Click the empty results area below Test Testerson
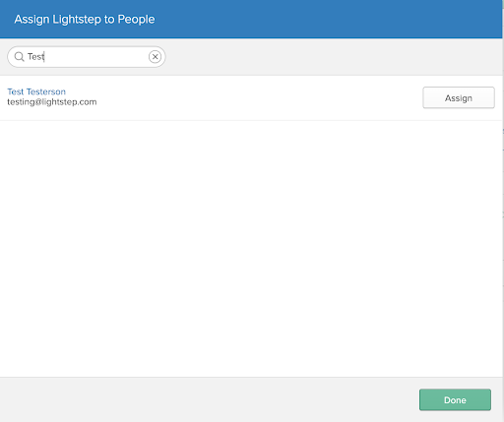The width and height of the screenshot is (504, 422). click(251, 249)
